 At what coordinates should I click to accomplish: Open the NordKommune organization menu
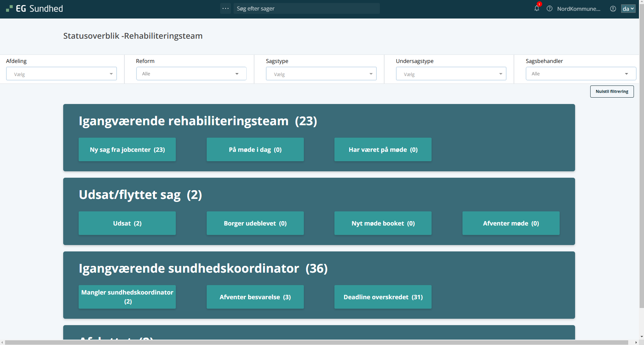tap(578, 9)
